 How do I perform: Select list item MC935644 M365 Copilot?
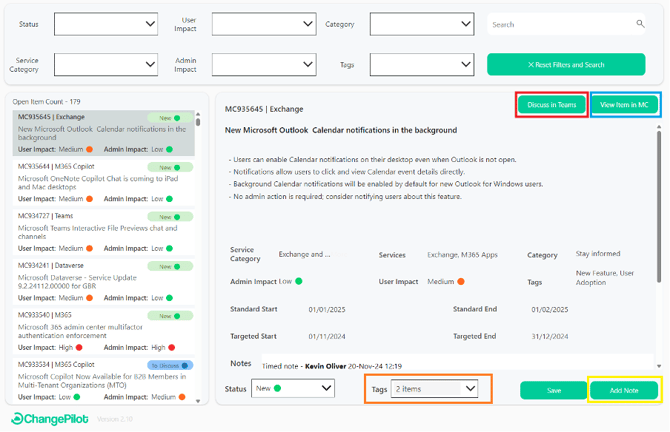(x=103, y=182)
